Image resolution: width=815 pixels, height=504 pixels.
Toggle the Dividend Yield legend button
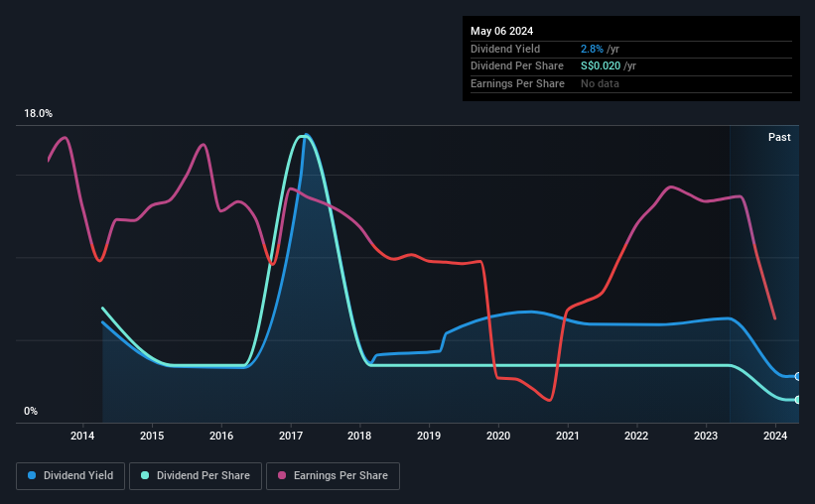tap(70, 476)
